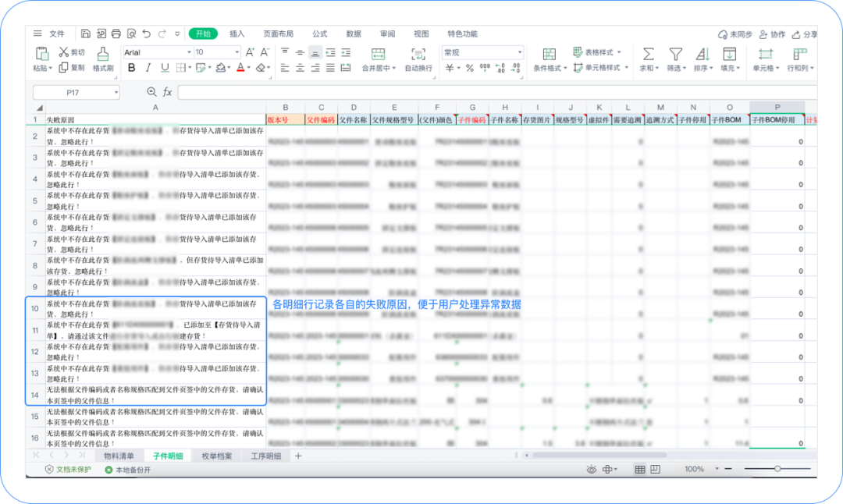
Task: Click the cell reference box showing P17
Action: tap(76, 93)
